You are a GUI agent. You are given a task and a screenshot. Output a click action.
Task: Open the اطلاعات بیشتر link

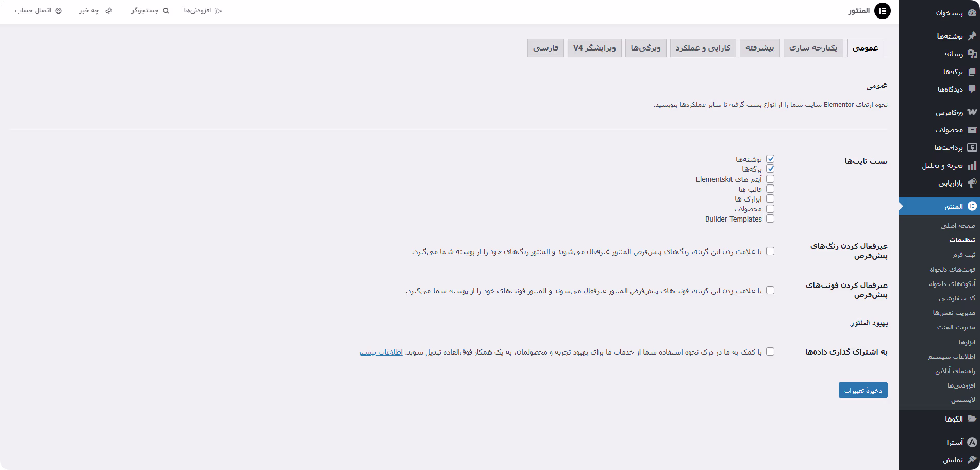[x=381, y=352]
